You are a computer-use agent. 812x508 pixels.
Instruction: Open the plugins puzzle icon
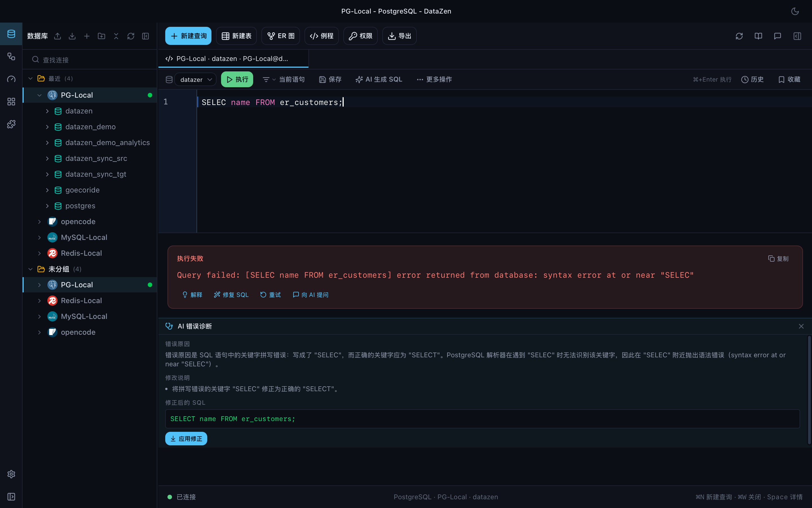11,124
